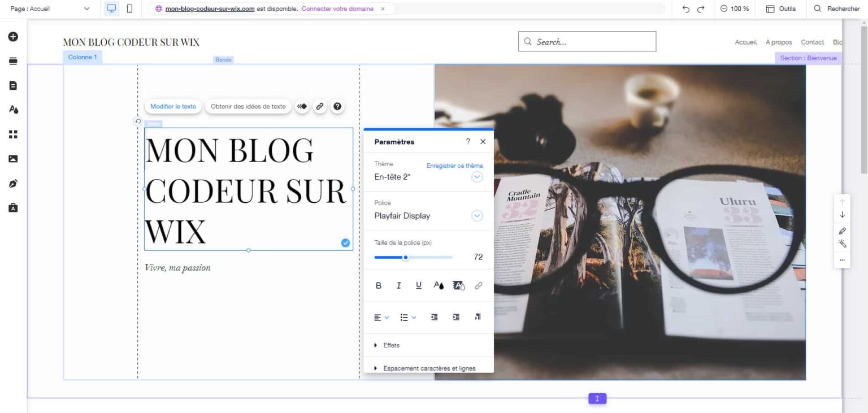Image resolution: width=868 pixels, height=413 pixels.
Task: Toggle italic formatting
Action: (398, 286)
